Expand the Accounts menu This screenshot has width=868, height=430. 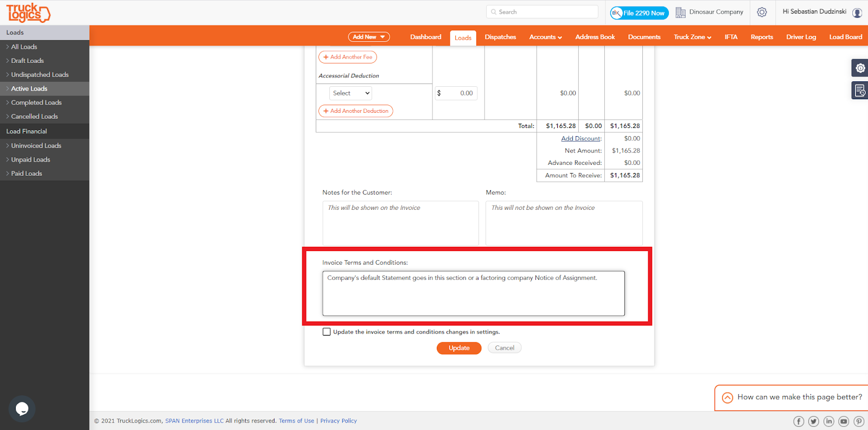[545, 37]
